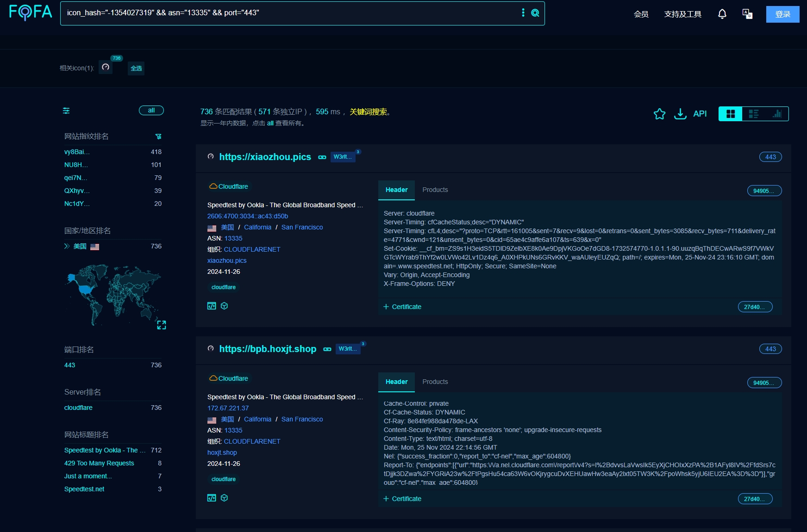Switch language with the translate icon
Screen dimensions: 807x532
tap(747, 14)
